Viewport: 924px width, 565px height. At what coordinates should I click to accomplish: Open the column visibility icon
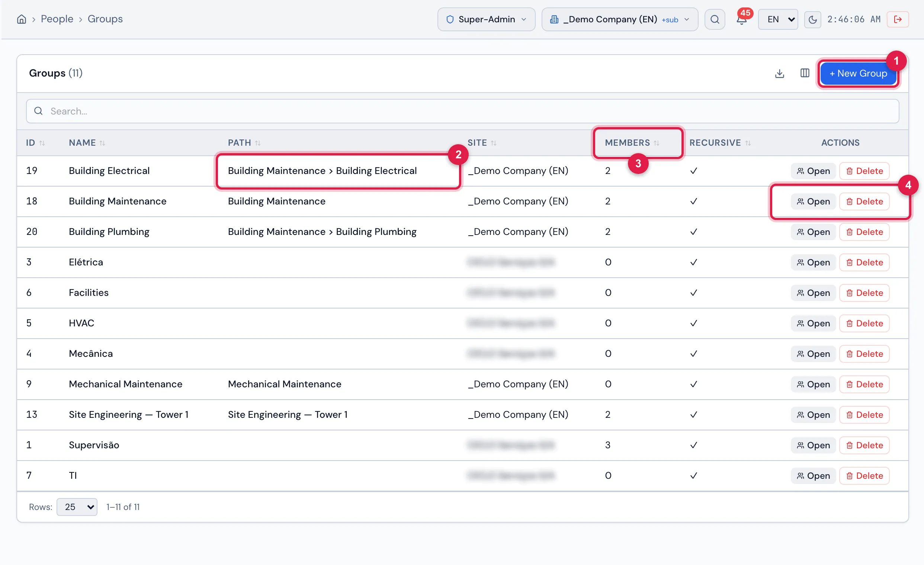(805, 73)
